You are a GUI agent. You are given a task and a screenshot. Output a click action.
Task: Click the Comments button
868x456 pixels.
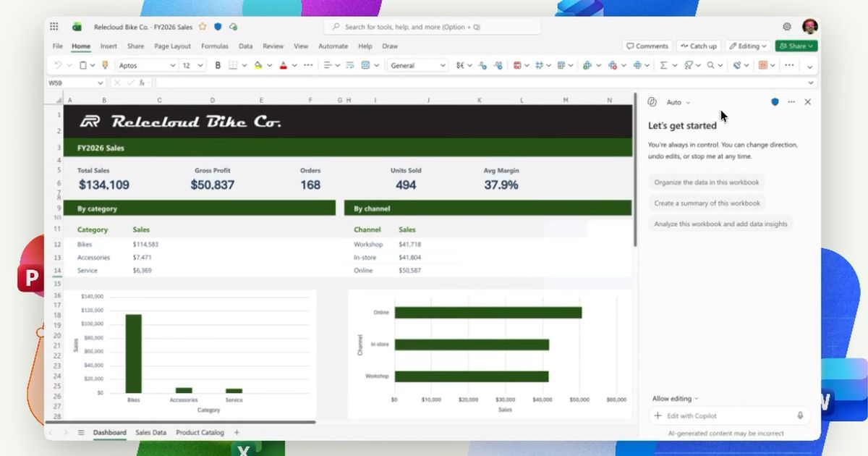(647, 46)
